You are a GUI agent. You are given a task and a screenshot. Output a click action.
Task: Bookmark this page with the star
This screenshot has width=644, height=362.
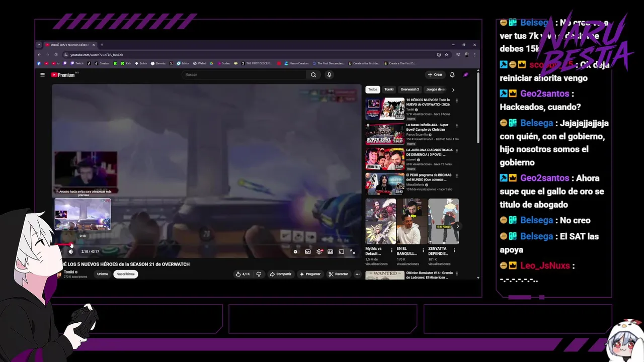click(x=446, y=55)
